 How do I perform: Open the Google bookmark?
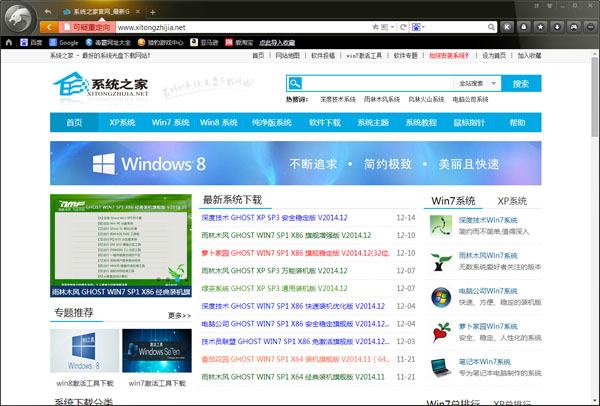(64, 42)
